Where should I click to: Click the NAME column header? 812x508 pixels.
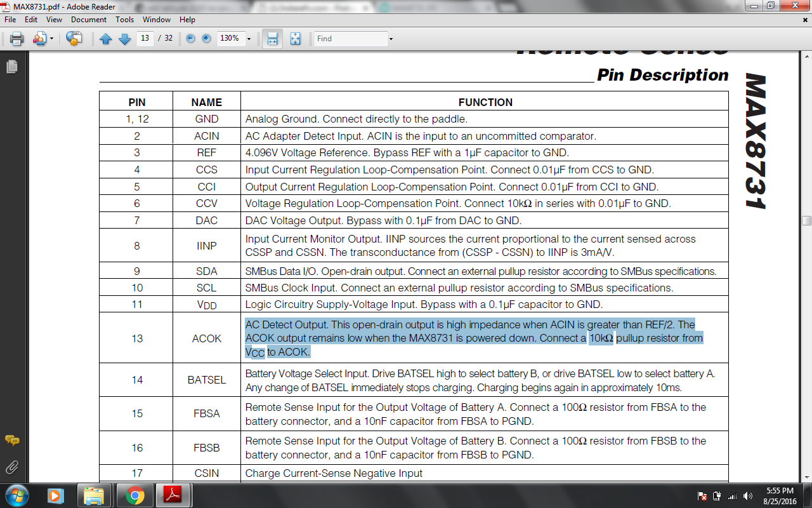click(207, 102)
